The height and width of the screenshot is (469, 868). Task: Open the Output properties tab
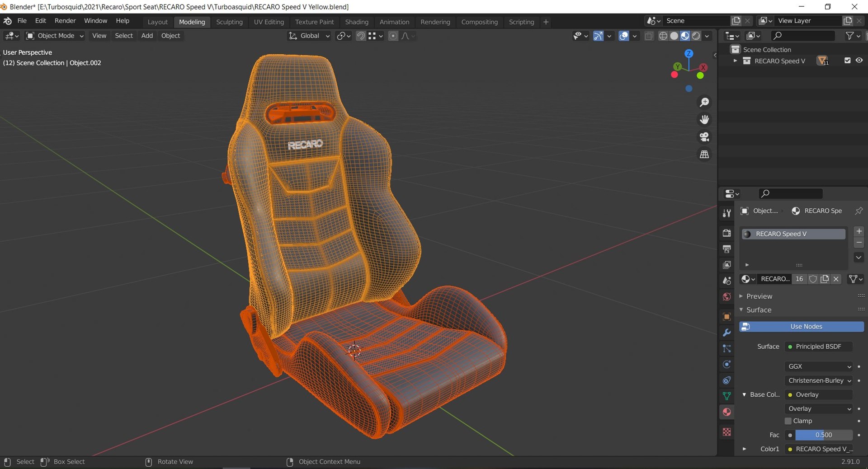pyautogui.click(x=726, y=249)
